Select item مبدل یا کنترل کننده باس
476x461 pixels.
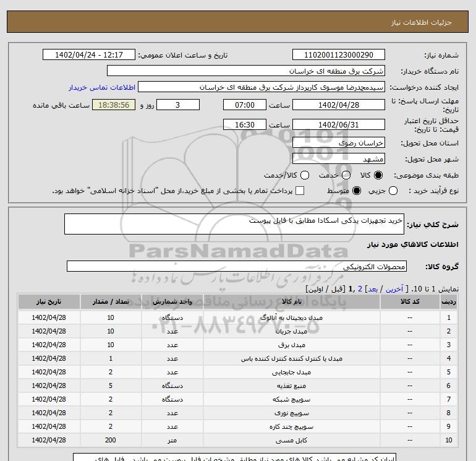coord(291,358)
